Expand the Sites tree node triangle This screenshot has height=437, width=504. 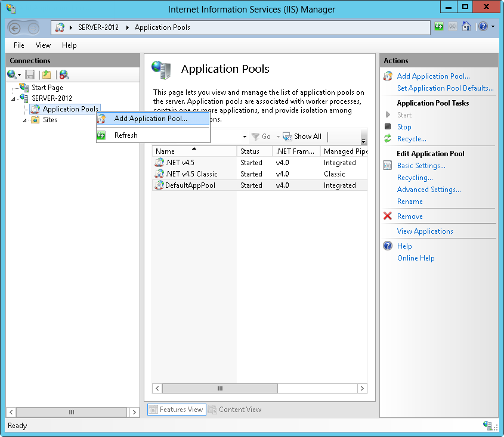24,120
